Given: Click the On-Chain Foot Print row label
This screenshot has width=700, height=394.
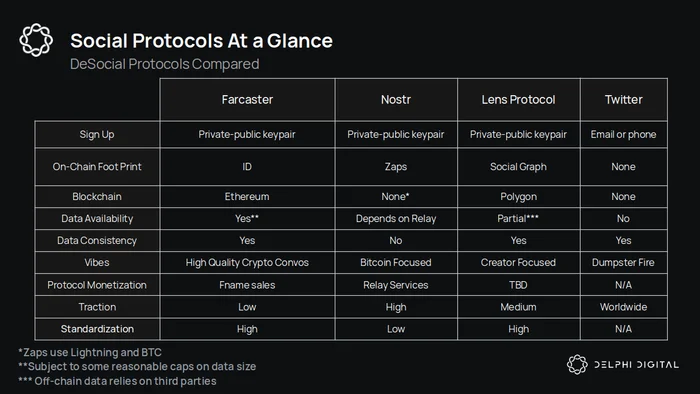Looking at the screenshot, I should [97, 166].
